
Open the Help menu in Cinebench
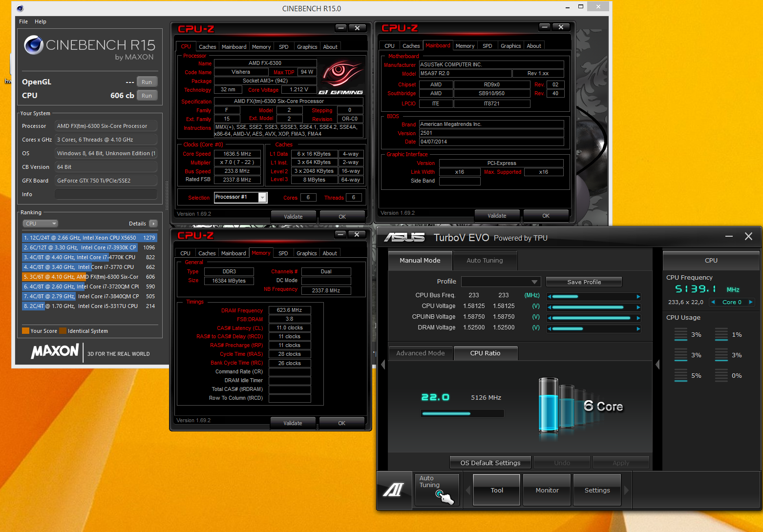[x=41, y=21]
